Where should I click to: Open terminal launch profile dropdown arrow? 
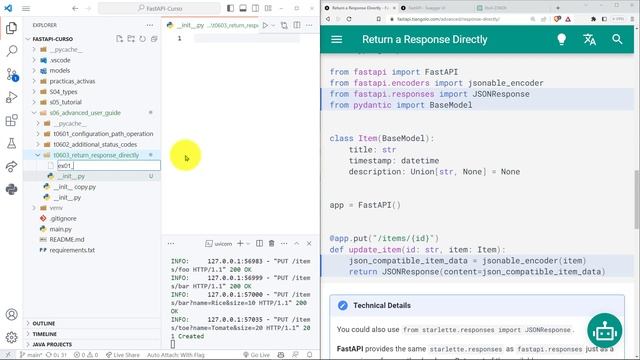coord(248,244)
